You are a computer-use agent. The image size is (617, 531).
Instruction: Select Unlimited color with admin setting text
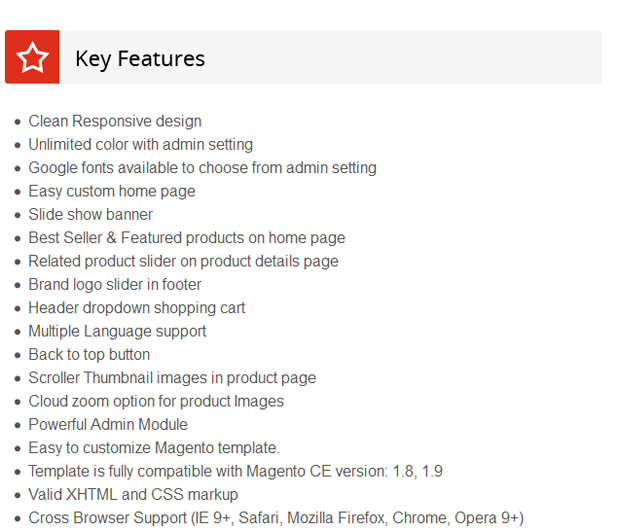point(140,144)
